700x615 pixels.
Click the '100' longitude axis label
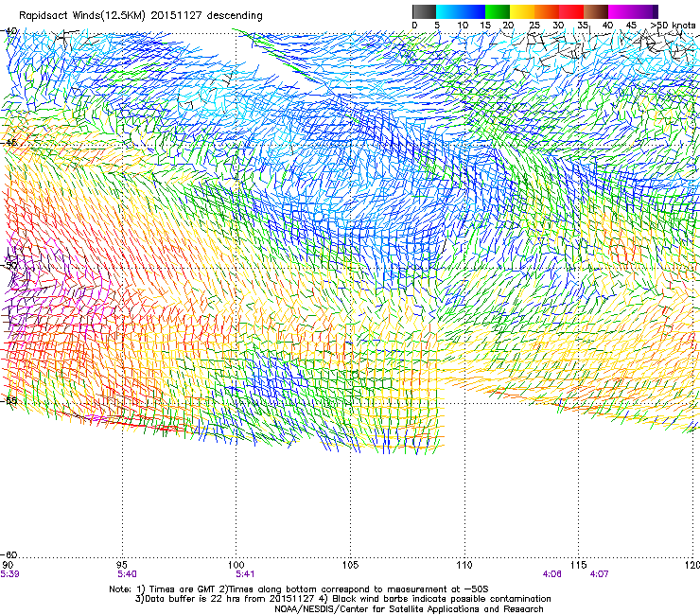tap(236, 565)
